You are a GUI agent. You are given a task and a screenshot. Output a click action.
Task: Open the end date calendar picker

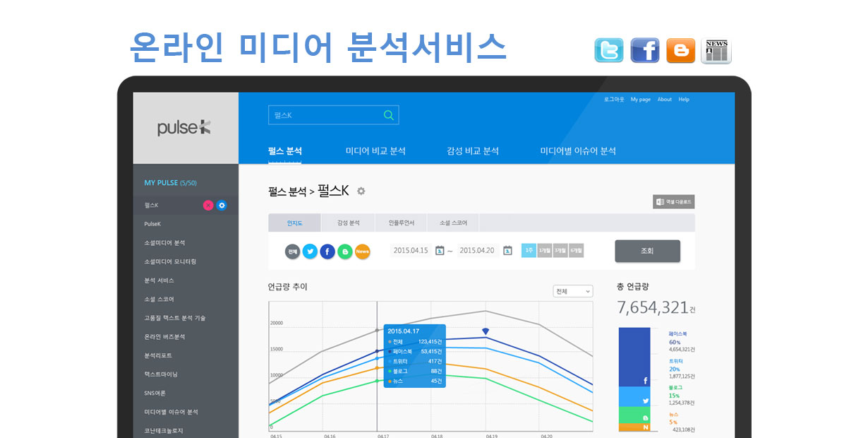pos(507,250)
